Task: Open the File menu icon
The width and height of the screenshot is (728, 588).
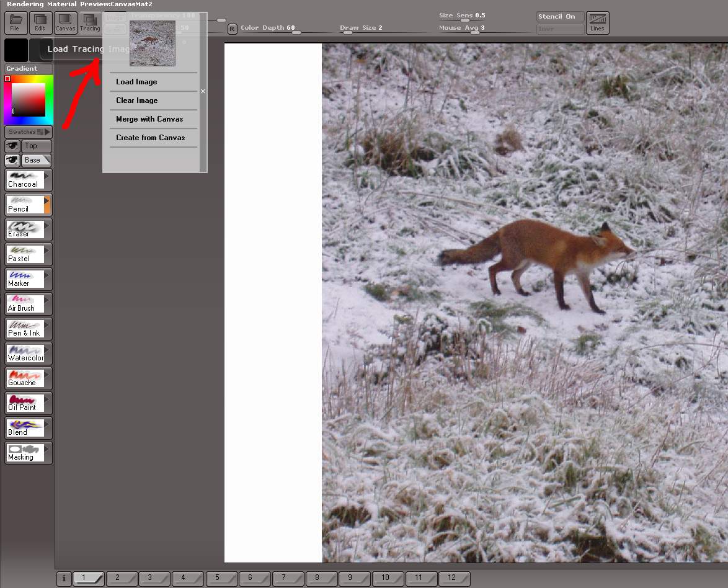Action: click(x=16, y=23)
